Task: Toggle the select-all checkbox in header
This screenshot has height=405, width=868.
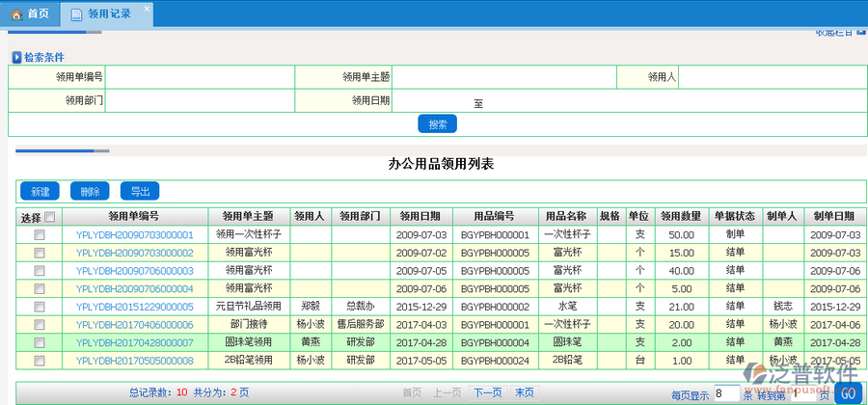Action: tap(50, 217)
